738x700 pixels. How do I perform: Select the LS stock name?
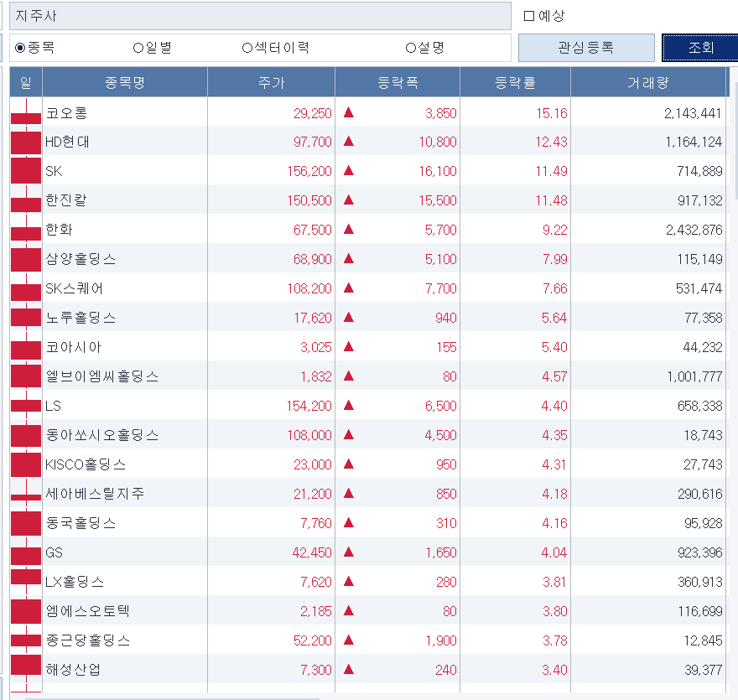click(x=53, y=406)
